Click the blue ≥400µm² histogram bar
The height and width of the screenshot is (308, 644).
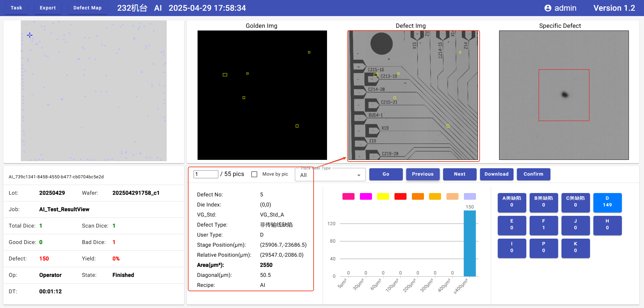pyautogui.click(x=470, y=243)
